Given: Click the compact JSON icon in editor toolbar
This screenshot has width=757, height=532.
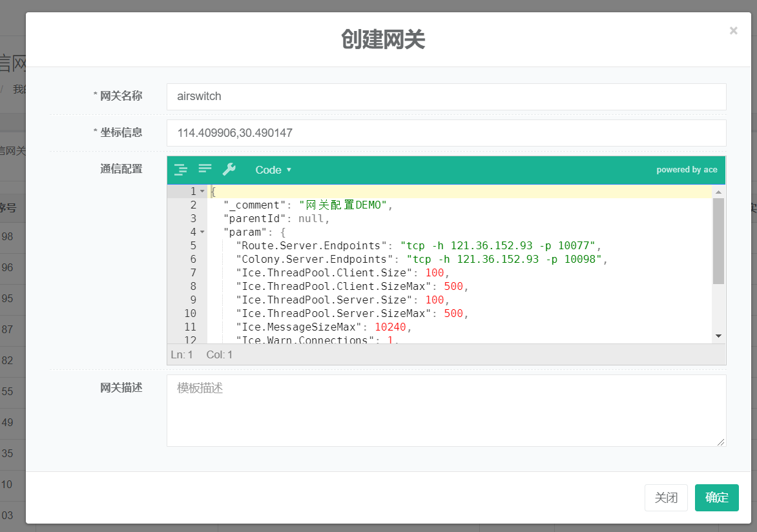Looking at the screenshot, I should point(205,170).
